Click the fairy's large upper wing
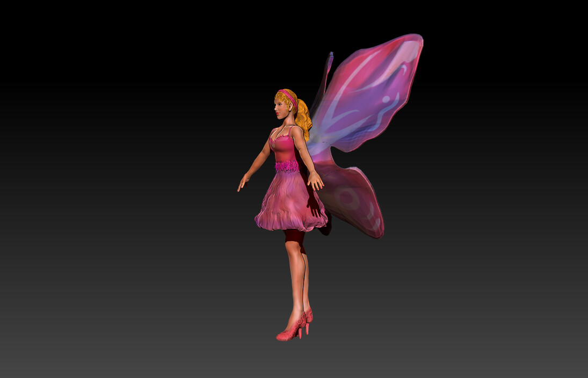The height and width of the screenshot is (378, 588). point(366,94)
